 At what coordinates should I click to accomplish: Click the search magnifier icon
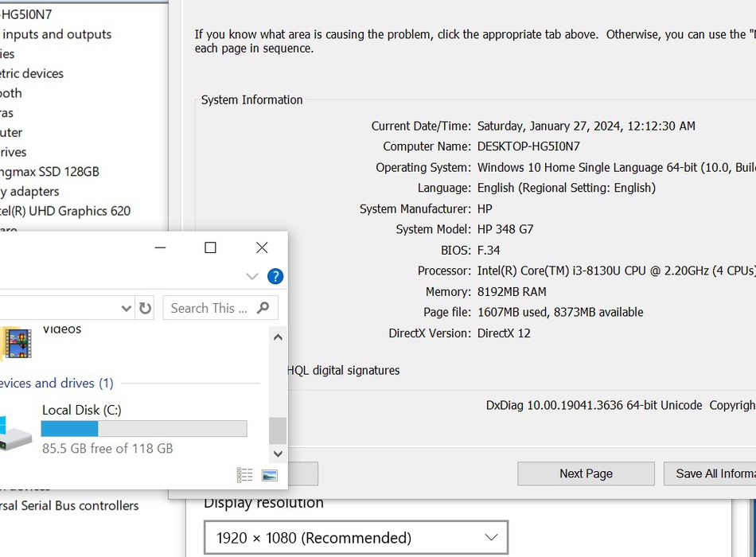click(263, 308)
